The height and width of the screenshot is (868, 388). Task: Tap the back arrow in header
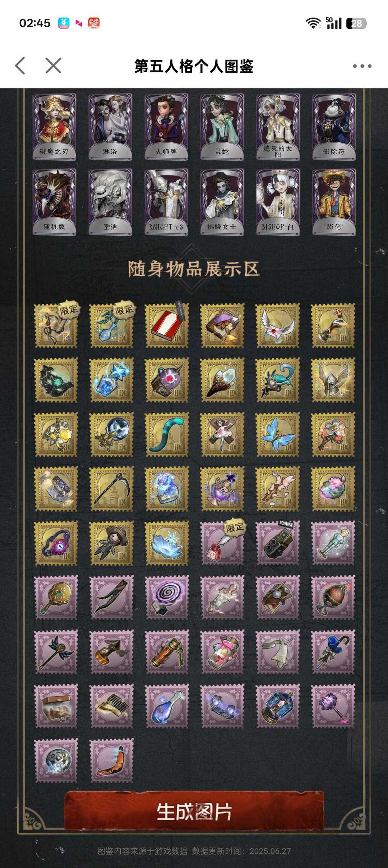click(20, 66)
